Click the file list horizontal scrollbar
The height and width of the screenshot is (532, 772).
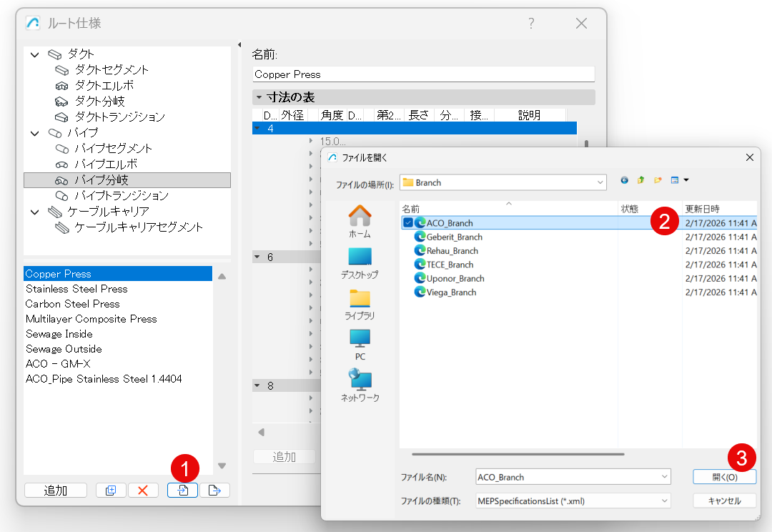(x=518, y=454)
